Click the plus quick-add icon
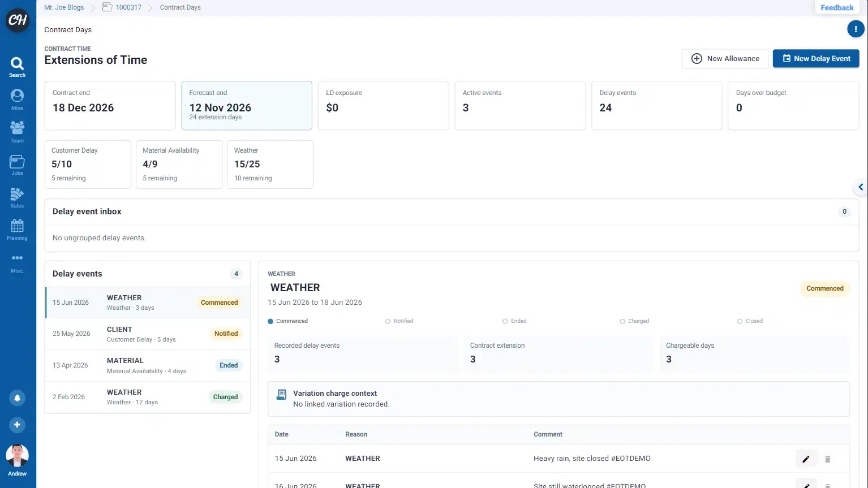 tap(17, 425)
